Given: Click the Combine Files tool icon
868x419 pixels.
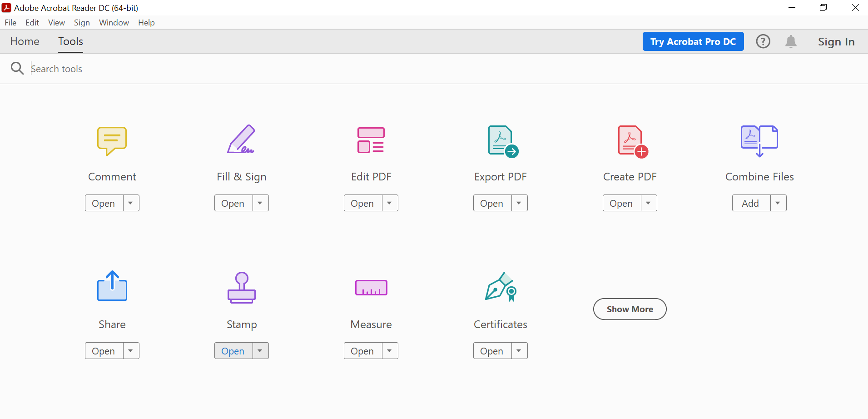Looking at the screenshot, I should [x=759, y=140].
